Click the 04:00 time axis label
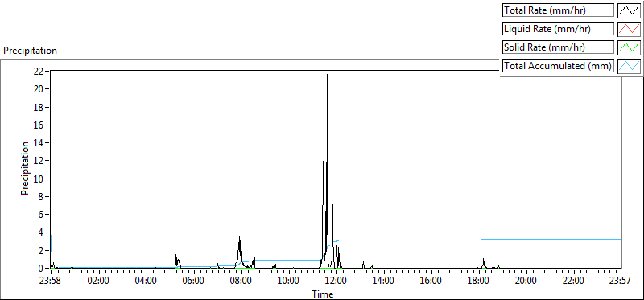644x300 pixels. click(x=146, y=282)
